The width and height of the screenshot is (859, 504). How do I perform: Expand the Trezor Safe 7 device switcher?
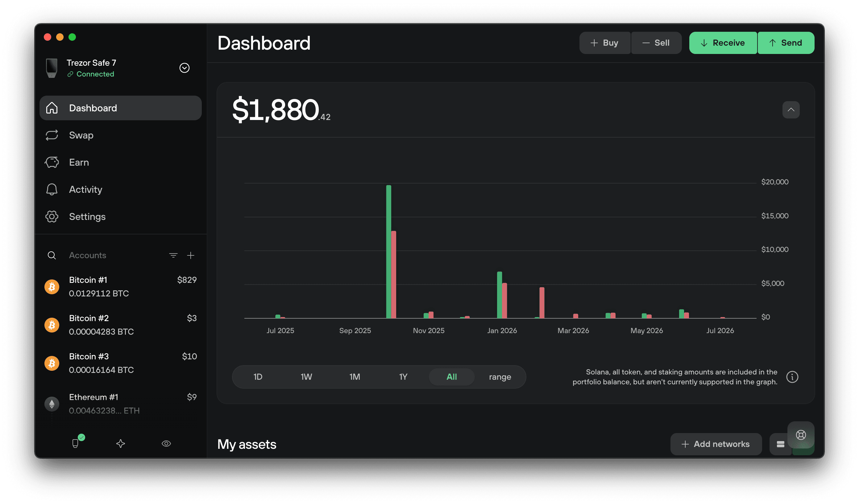click(185, 68)
